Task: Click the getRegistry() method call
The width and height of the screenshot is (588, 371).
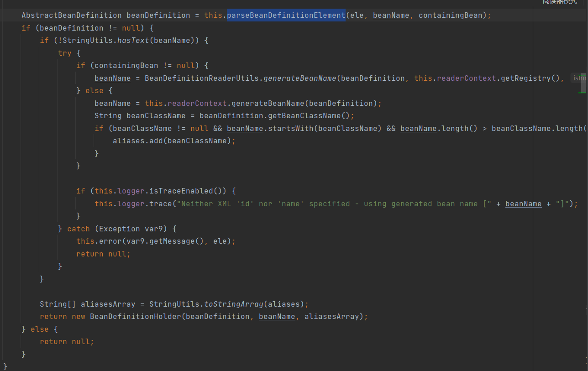Action: coord(530,78)
